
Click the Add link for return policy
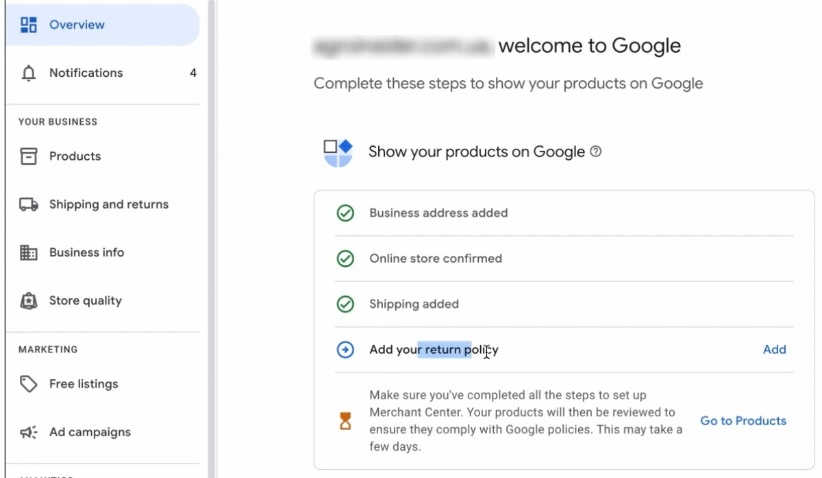[x=774, y=350]
